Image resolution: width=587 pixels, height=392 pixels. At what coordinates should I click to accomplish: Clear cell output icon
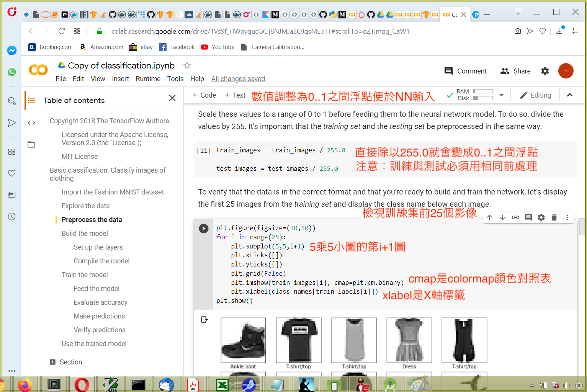pyautogui.click(x=204, y=319)
